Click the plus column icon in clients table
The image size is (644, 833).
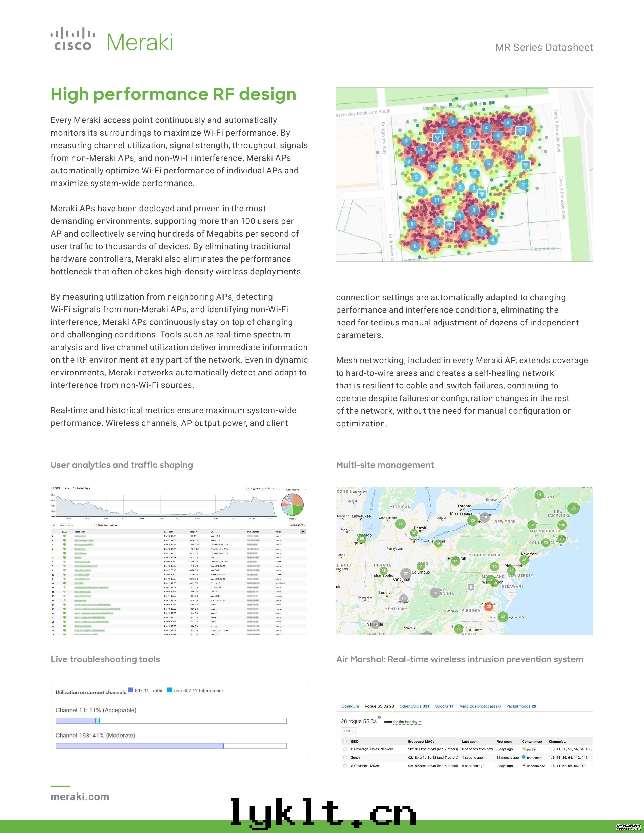(303, 531)
